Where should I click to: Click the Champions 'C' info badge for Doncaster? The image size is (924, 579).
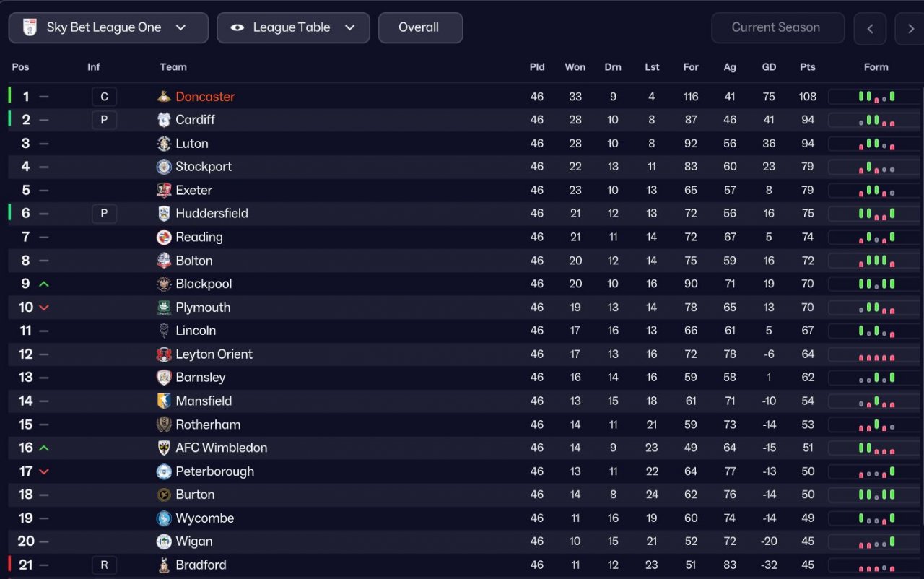[104, 97]
